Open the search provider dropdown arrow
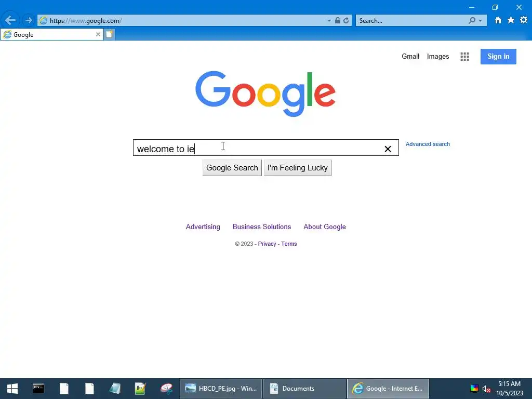This screenshot has width=532, height=399. (480, 21)
